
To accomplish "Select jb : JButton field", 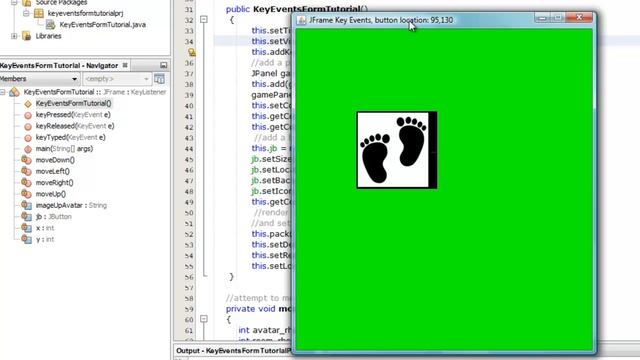I will coord(53,217).
